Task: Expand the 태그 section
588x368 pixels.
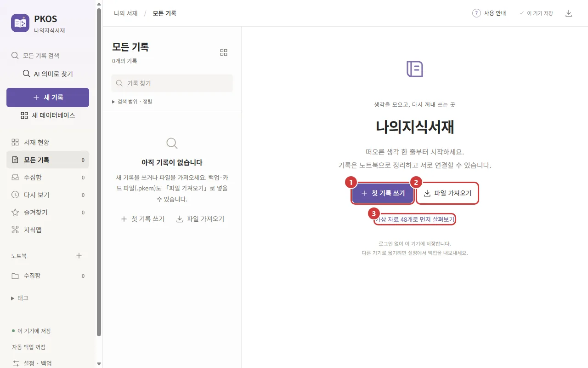Action: 20,298
